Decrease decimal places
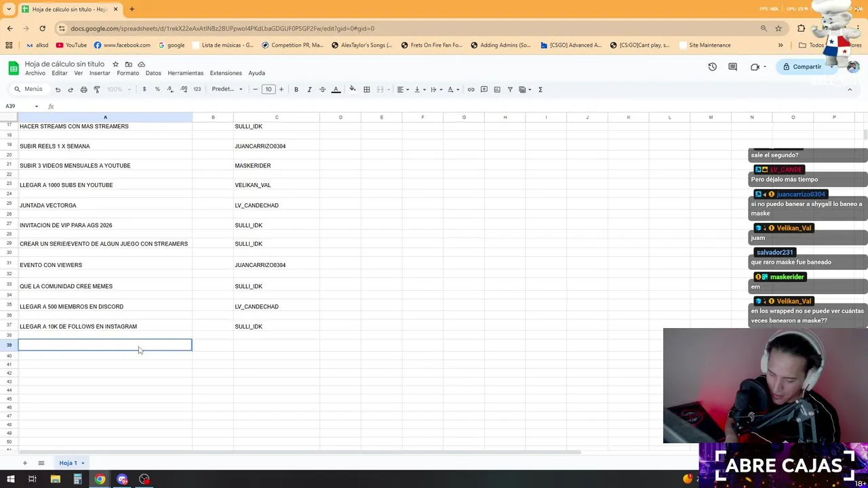 [x=170, y=89]
